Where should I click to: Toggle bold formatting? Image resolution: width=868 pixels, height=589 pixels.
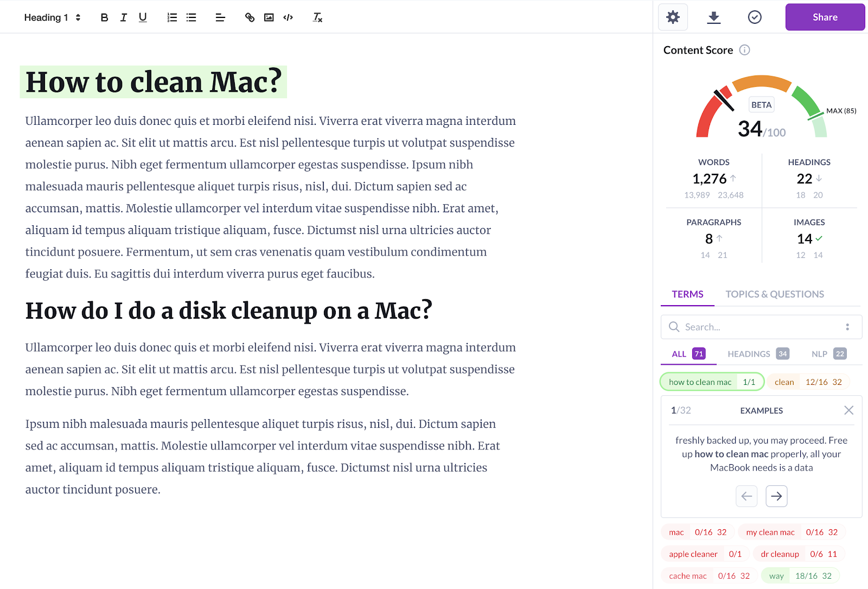104,17
